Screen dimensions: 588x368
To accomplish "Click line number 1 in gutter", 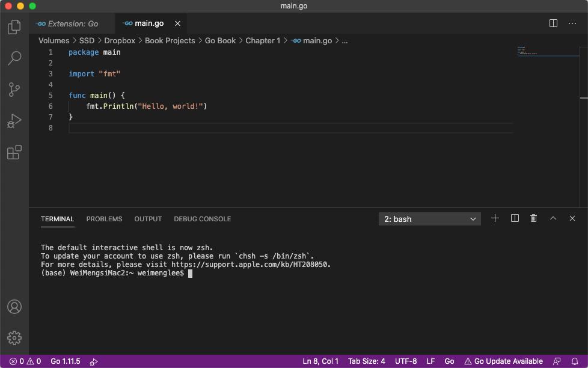I will pos(51,52).
